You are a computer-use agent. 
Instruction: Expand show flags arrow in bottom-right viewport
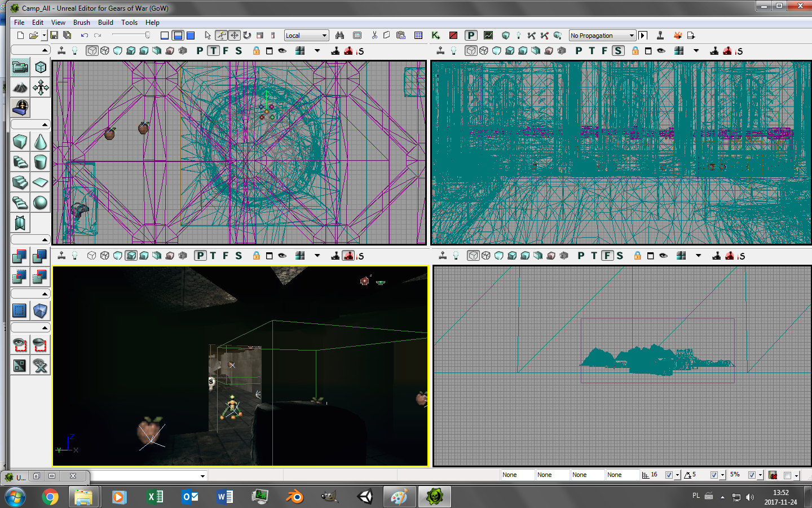point(699,256)
